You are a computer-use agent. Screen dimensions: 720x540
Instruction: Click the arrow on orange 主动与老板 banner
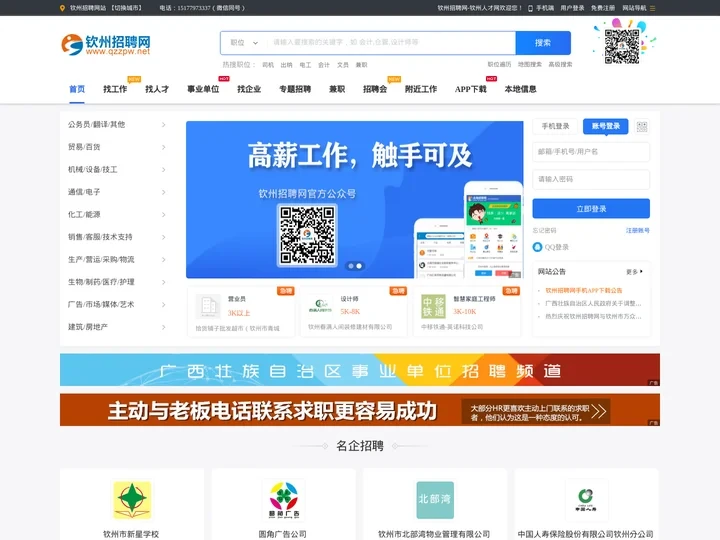(x=598, y=411)
